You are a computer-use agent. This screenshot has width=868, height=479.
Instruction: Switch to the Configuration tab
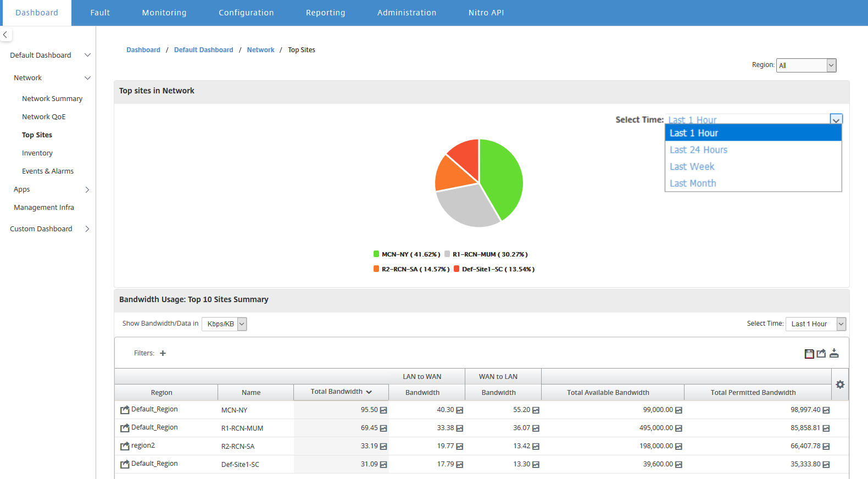(x=246, y=13)
